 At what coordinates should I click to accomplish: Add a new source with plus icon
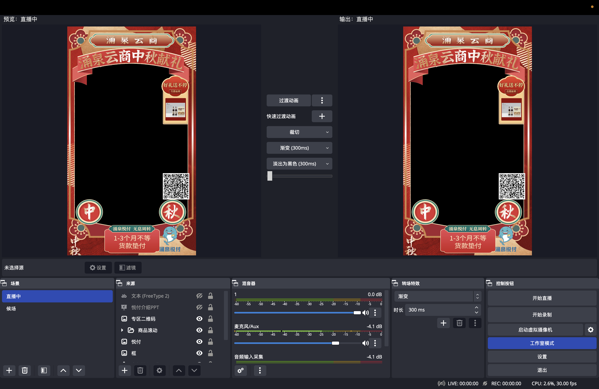pyautogui.click(x=125, y=370)
